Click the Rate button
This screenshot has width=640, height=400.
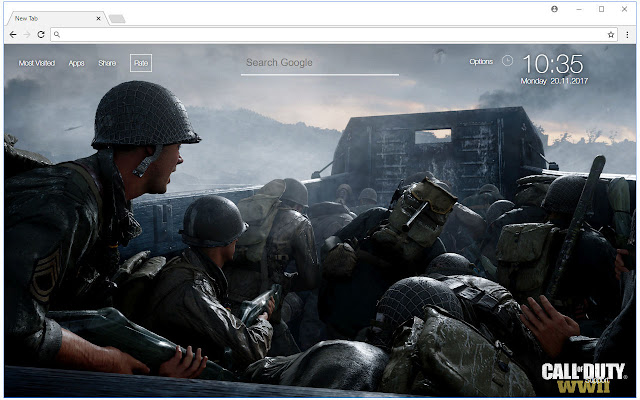point(141,63)
